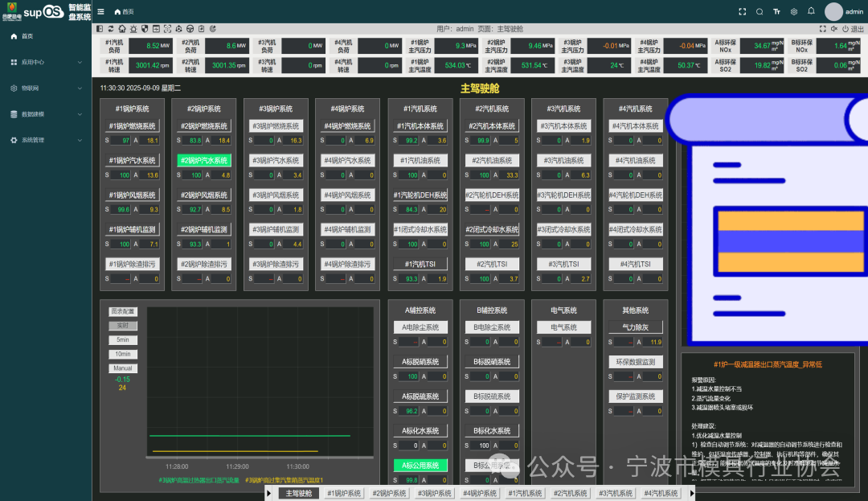This screenshot has width=868, height=501.
Task: Open #3锅炉风烟系统 button
Action: click(x=276, y=195)
